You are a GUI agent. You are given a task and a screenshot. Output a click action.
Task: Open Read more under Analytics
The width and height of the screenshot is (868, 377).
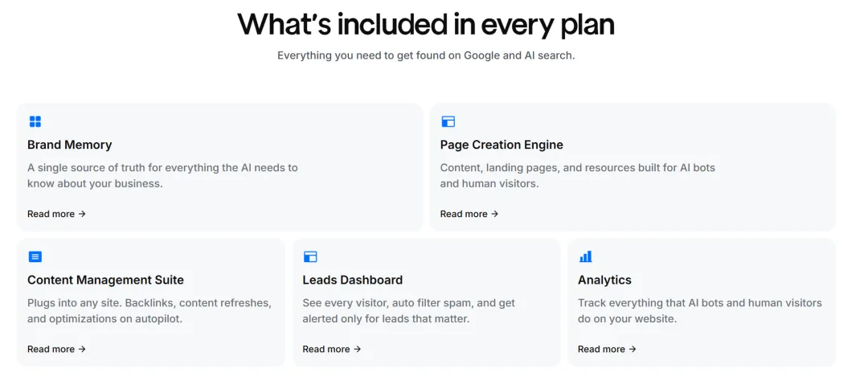[607, 349]
